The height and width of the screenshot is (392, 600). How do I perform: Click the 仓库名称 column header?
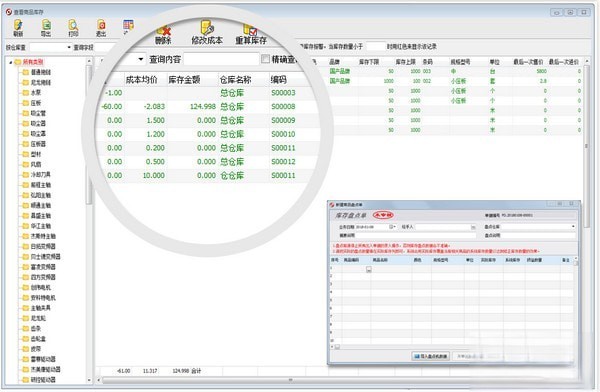[235, 80]
